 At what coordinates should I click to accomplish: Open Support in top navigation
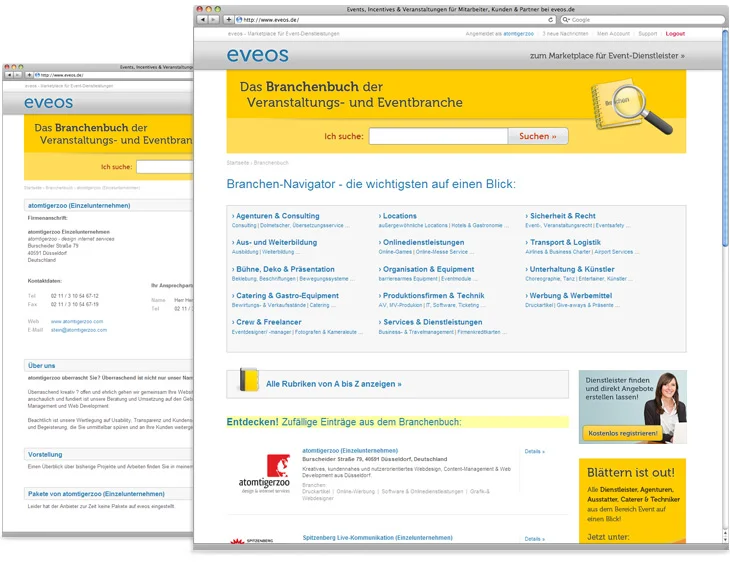(x=648, y=33)
